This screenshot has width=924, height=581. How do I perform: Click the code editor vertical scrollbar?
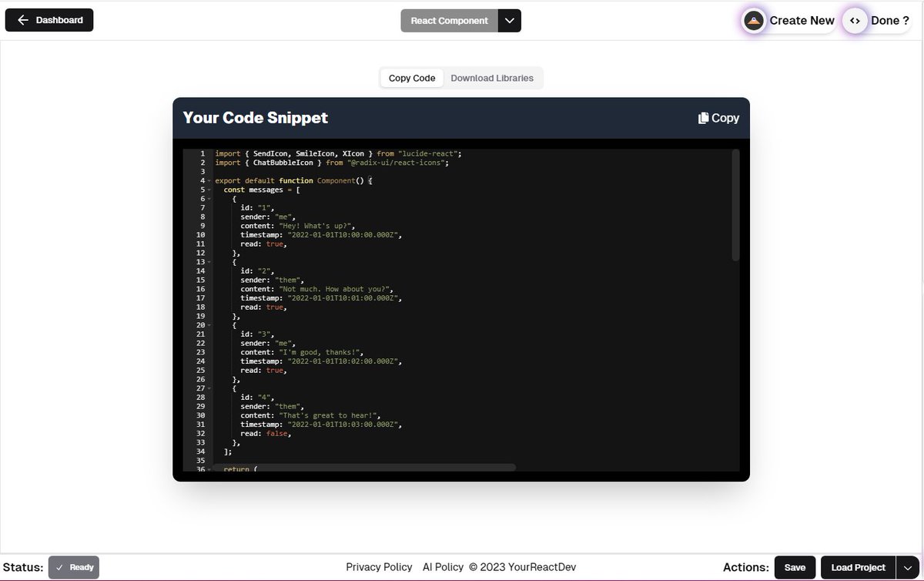[735, 205]
